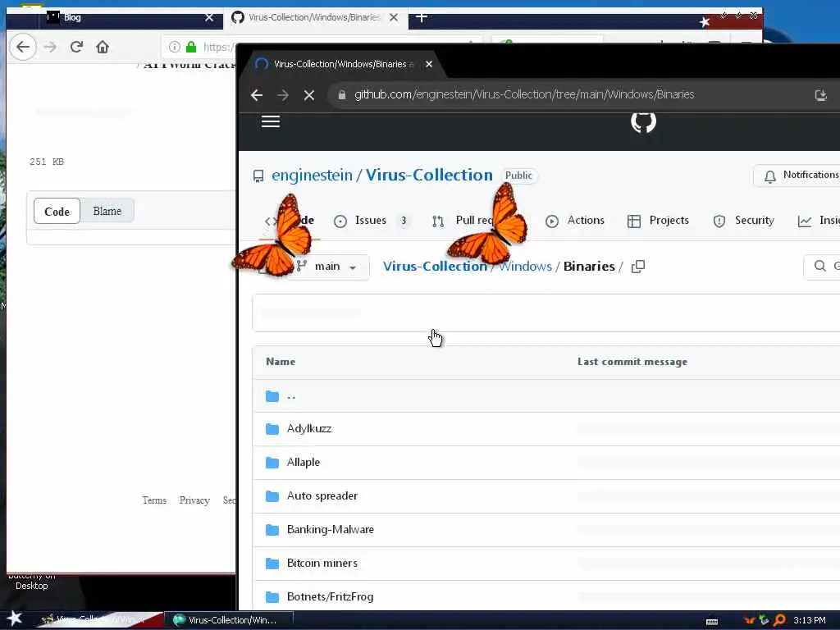This screenshot has height=630, width=840.
Task: Click the front window's Virus-Collection tab title
Action: click(x=340, y=64)
